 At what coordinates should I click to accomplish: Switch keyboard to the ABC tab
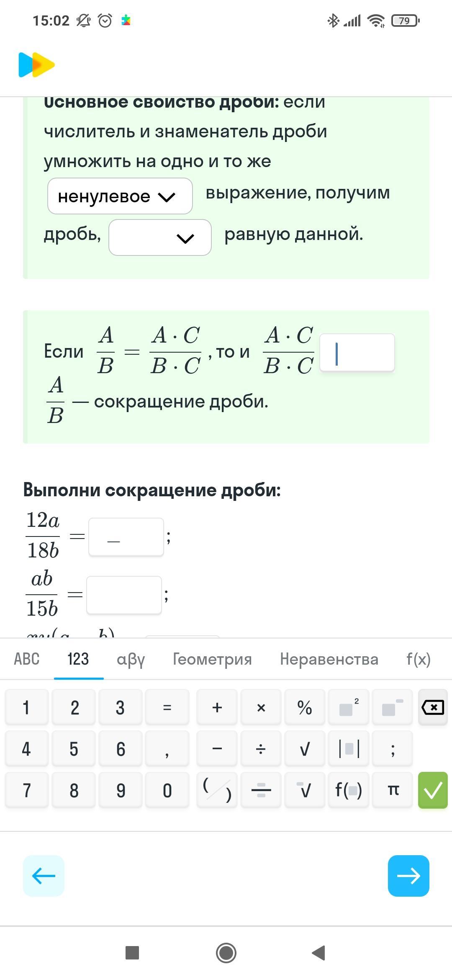(x=27, y=659)
